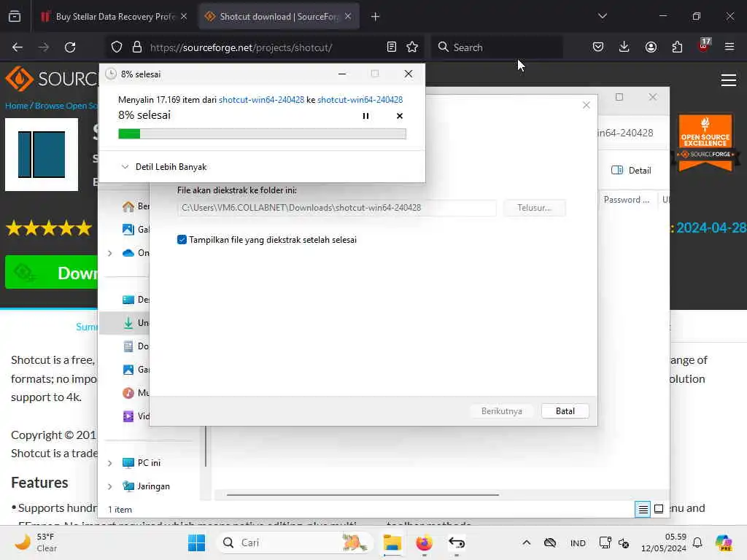Click the Telusur... browse button

[x=534, y=208]
